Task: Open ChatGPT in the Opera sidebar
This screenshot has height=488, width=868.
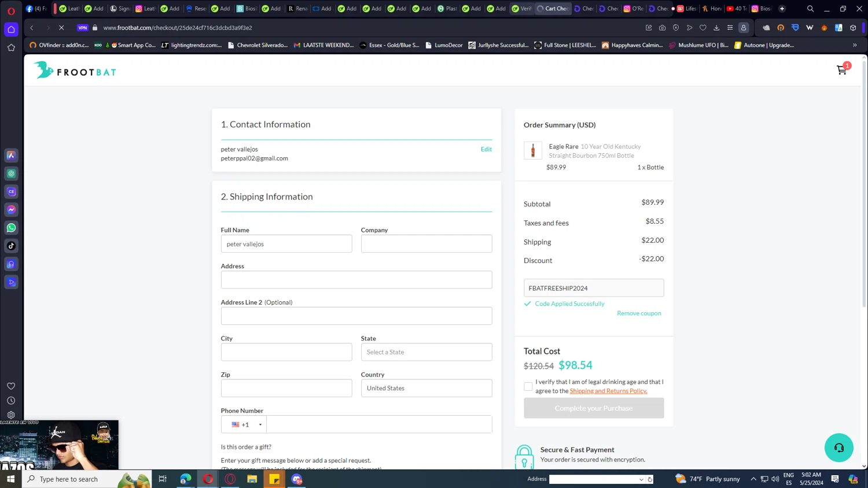Action: pos(11,173)
